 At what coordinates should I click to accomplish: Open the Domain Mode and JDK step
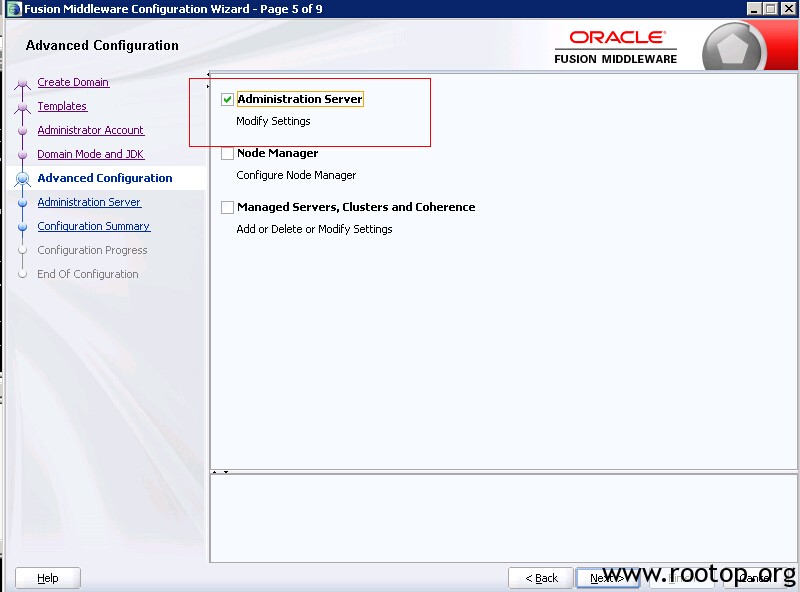tap(91, 154)
